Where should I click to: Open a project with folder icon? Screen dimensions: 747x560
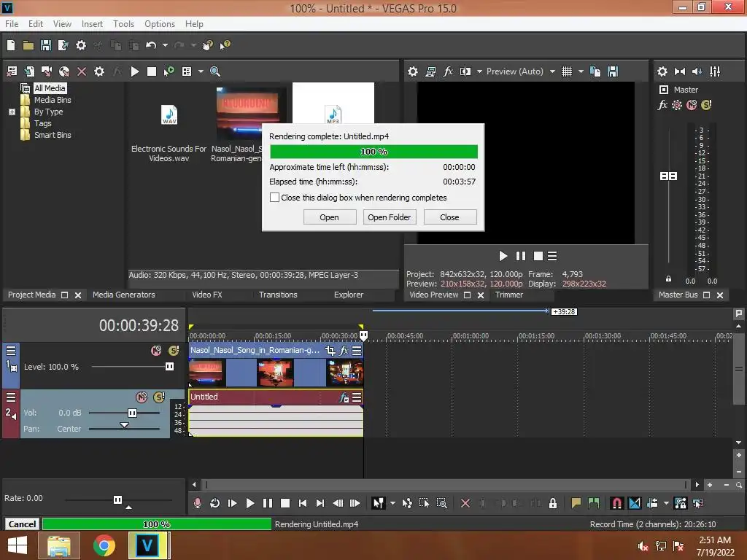[x=28, y=45]
